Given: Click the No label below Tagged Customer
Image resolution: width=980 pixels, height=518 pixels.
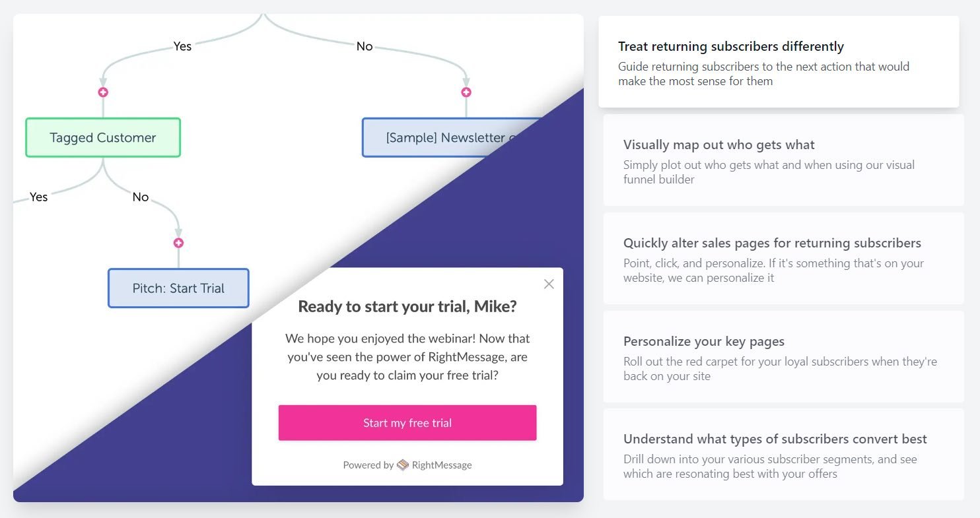Looking at the screenshot, I should (140, 197).
